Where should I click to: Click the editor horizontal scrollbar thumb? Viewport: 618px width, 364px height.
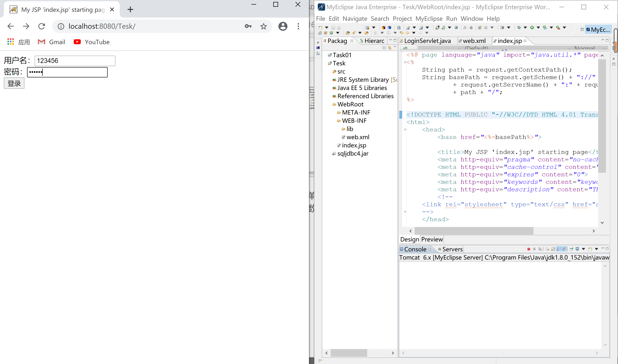pos(474,231)
